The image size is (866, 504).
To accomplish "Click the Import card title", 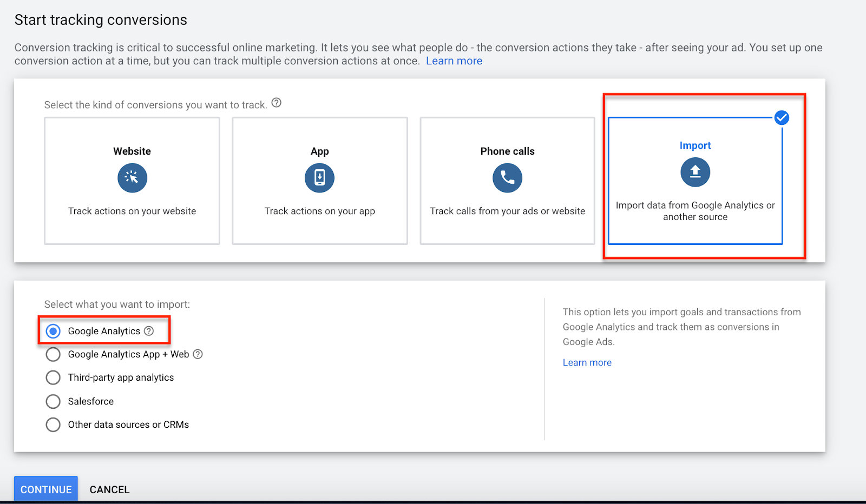I will coord(696,145).
